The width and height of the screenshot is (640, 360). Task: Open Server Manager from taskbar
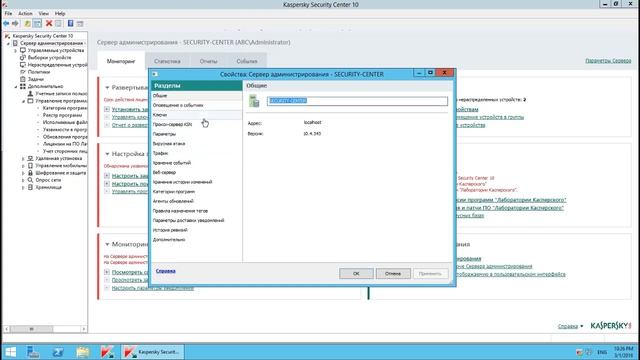33,352
